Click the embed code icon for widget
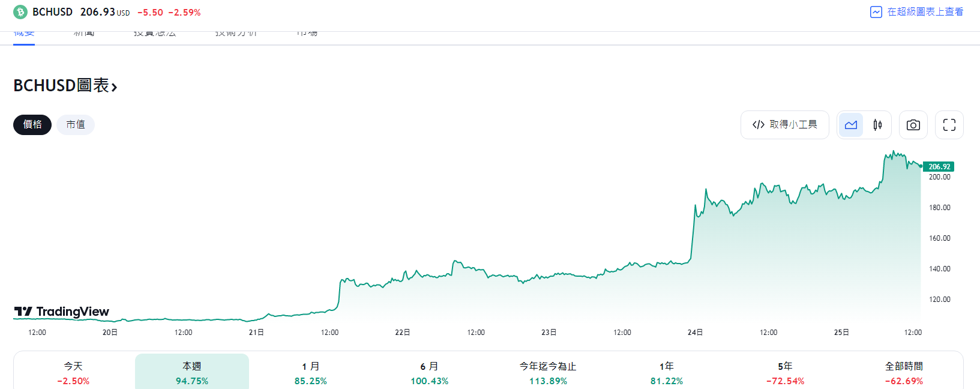 coord(759,125)
